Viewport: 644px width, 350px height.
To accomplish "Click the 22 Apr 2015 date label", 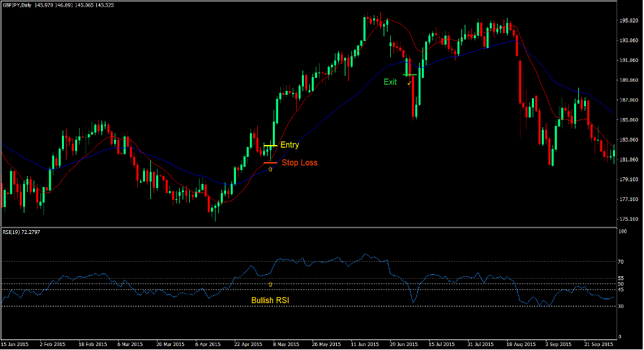I will [248, 344].
